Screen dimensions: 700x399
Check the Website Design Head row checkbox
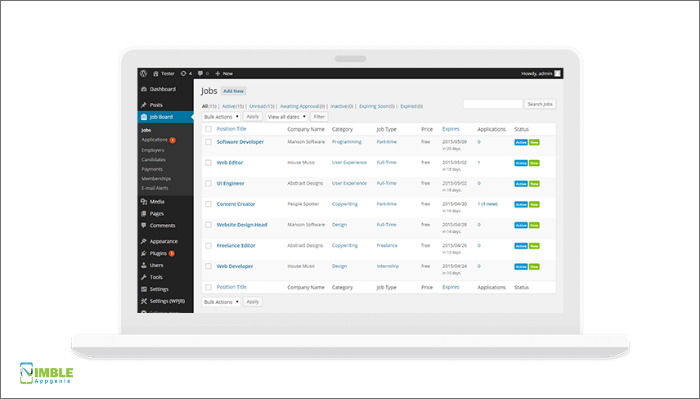click(208, 225)
